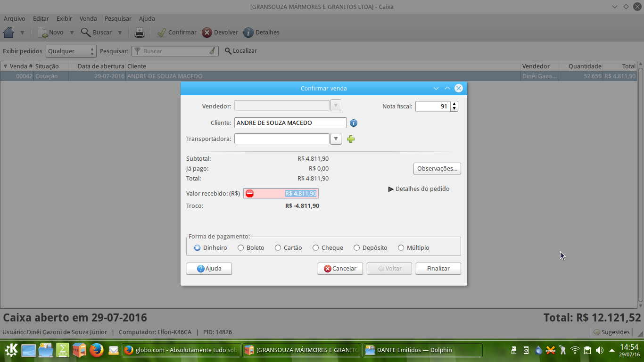The height and width of the screenshot is (362, 644).
Task: Click the green plus add Transportadora icon
Action: (351, 139)
